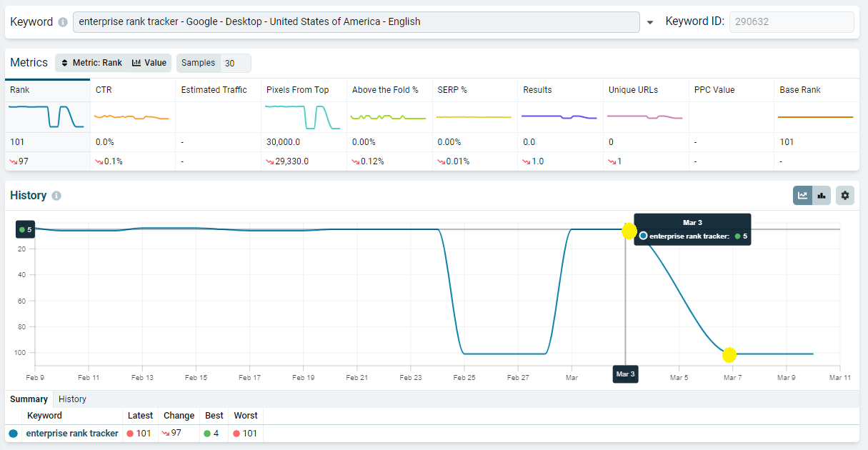Open the keyword selector dropdown arrow
Screen dimensions: 868x450
click(x=650, y=22)
